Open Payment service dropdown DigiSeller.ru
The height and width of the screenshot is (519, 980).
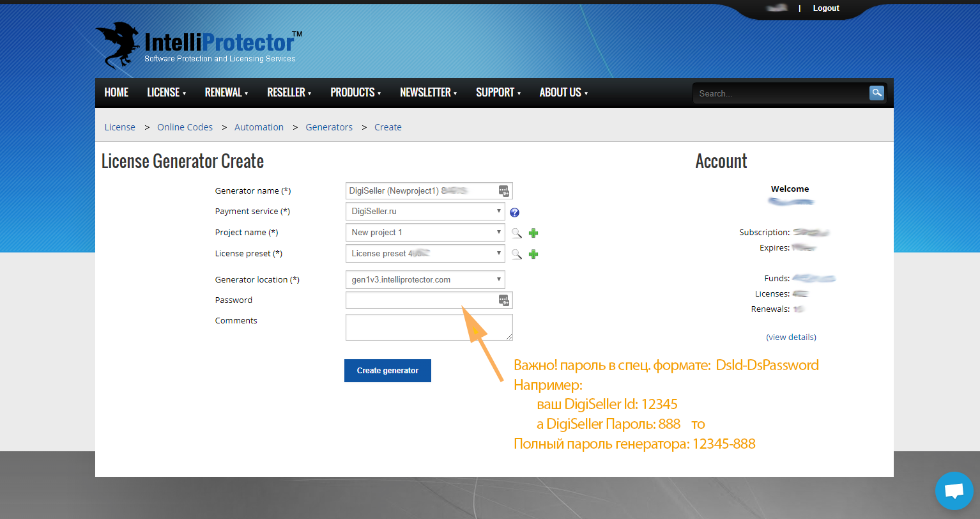[425, 211]
